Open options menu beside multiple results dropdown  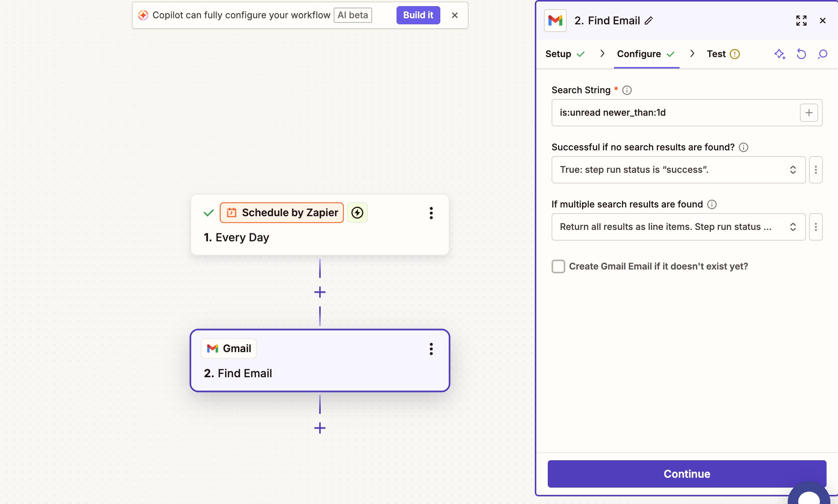point(816,227)
